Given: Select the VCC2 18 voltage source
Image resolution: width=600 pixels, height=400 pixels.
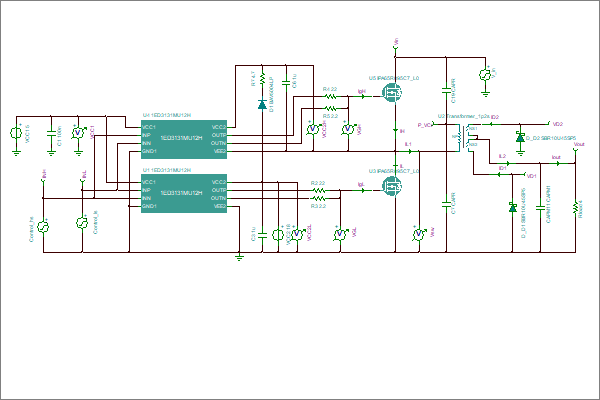Looking at the screenshot, I should click(278, 234).
